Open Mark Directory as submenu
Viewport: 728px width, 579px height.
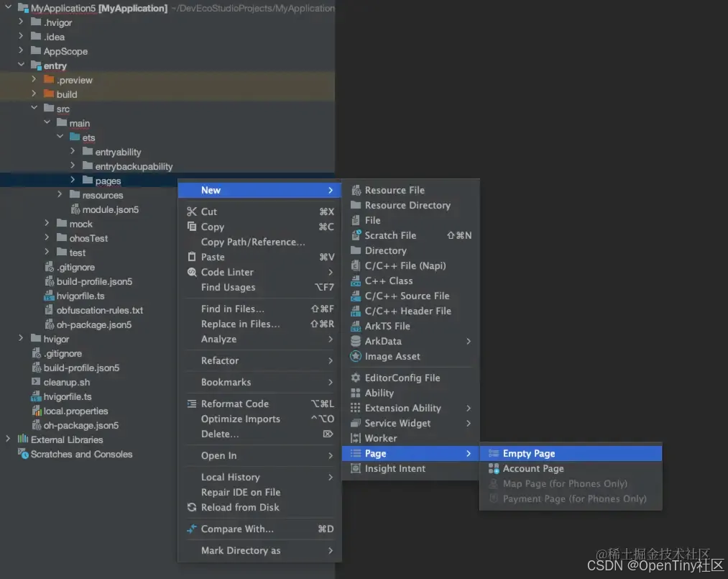pos(259,550)
